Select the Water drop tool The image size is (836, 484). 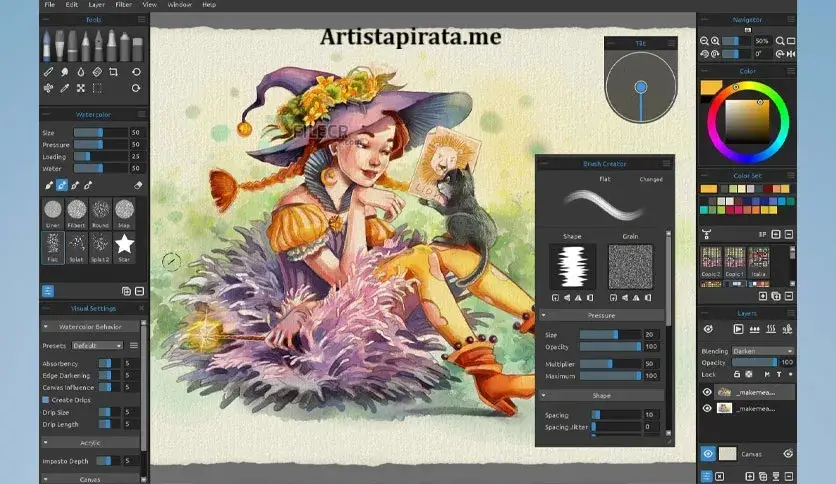[x=81, y=71]
